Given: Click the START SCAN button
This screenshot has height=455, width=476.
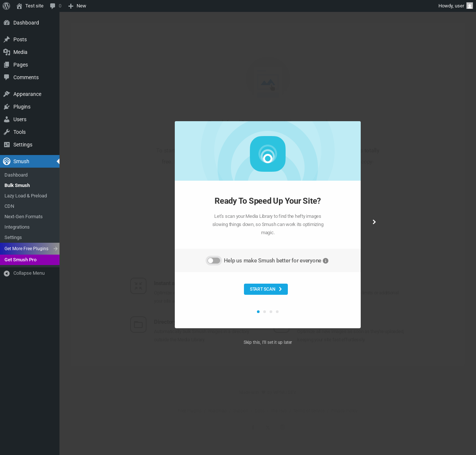Looking at the screenshot, I should (x=266, y=289).
